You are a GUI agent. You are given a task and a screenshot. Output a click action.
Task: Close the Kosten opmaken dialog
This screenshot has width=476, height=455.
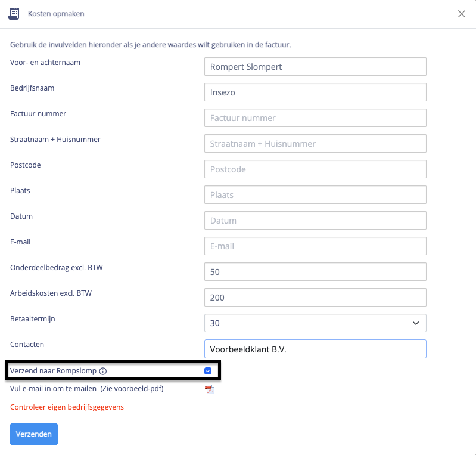click(462, 14)
